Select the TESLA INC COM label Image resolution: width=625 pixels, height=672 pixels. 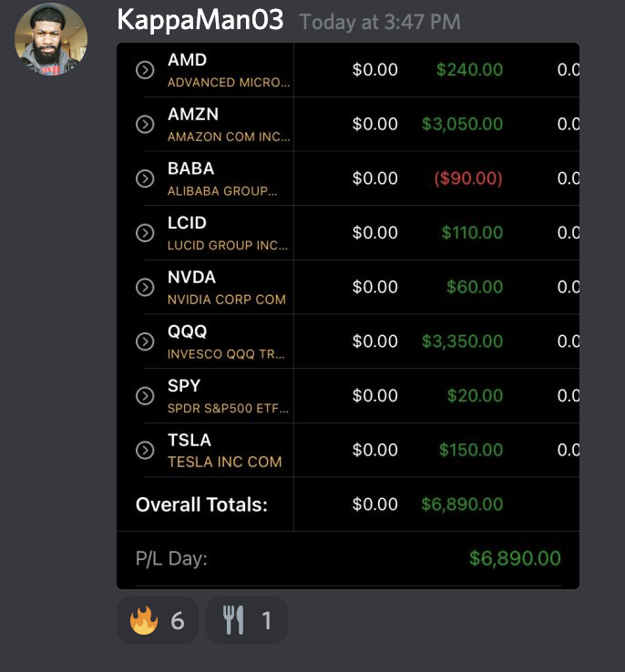pos(224,462)
